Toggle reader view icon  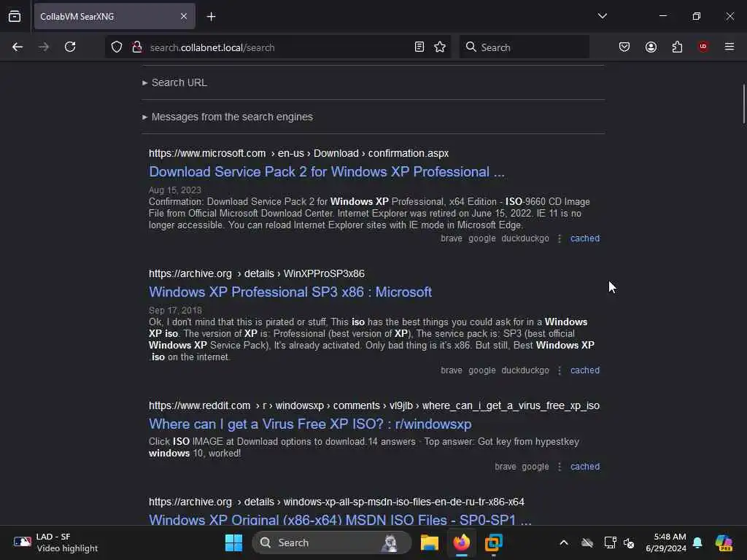click(419, 47)
